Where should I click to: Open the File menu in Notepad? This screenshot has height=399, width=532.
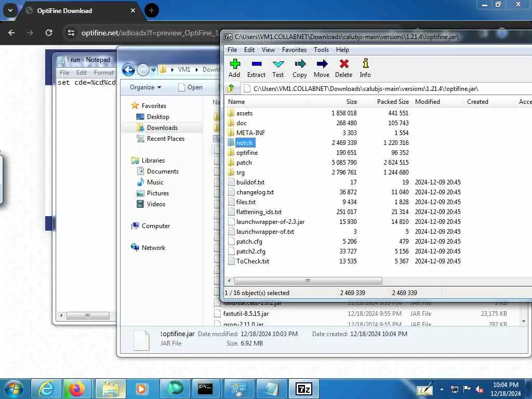tap(64, 73)
